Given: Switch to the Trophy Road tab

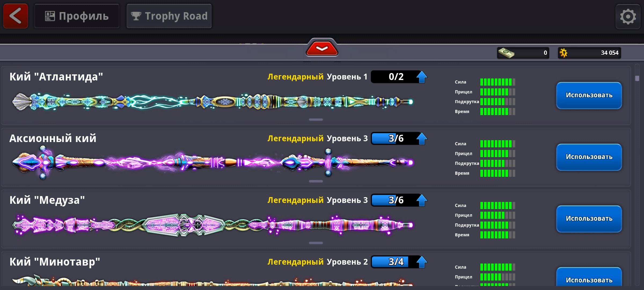Looking at the screenshot, I should [x=169, y=16].
